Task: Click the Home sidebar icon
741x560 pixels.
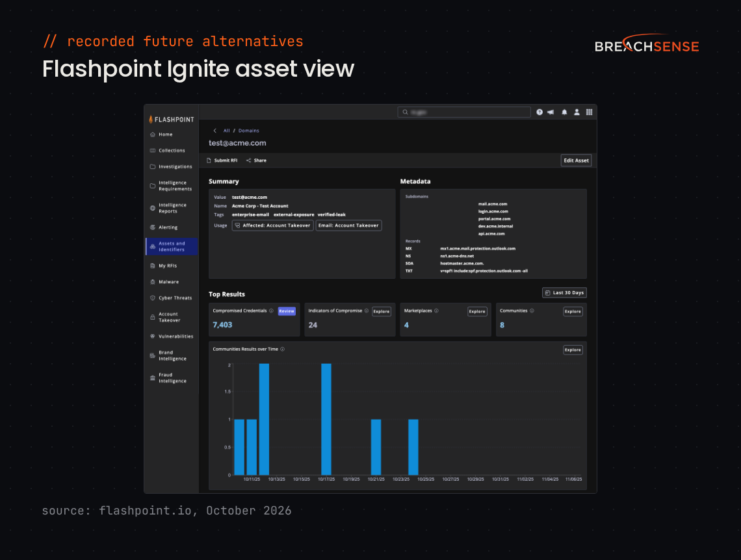Action: coord(153,134)
